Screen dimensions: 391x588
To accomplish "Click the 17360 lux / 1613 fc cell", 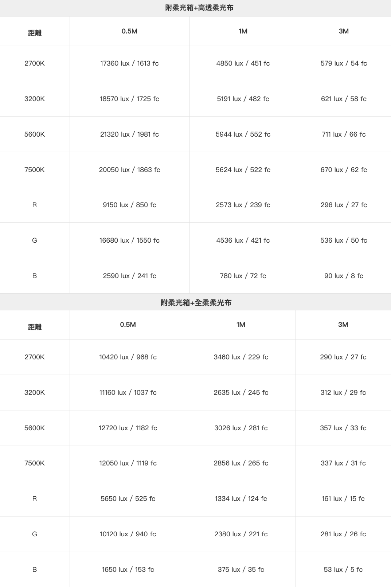I will [x=130, y=63].
